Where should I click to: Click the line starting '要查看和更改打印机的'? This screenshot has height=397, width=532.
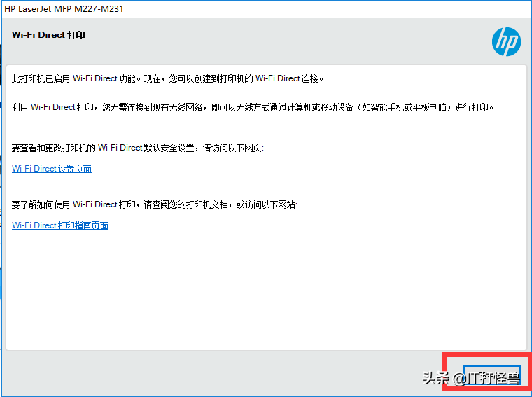click(x=138, y=148)
